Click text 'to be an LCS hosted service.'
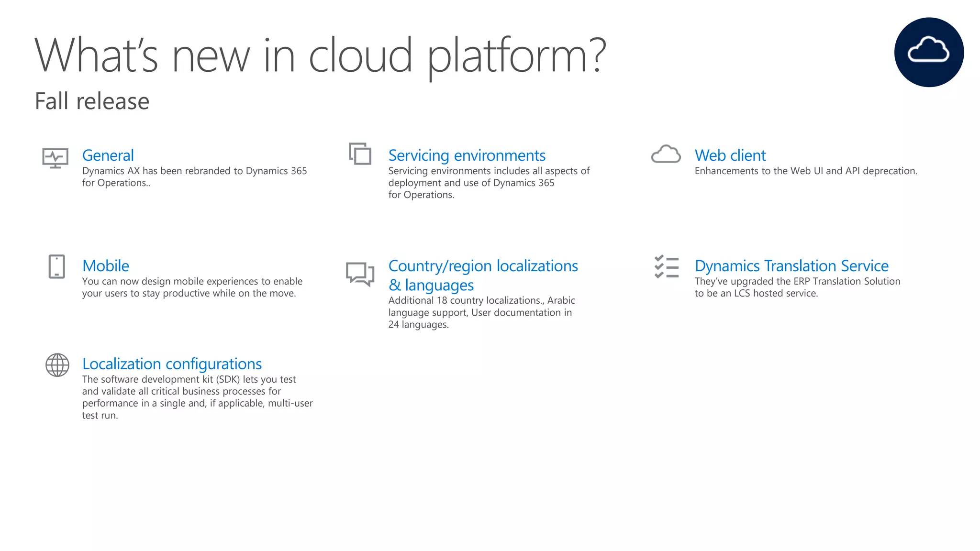 point(757,293)
